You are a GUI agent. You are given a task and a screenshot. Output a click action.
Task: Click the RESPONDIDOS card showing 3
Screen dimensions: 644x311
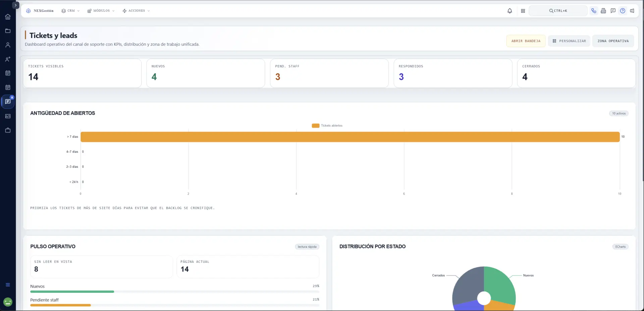click(x=453, y=73)
